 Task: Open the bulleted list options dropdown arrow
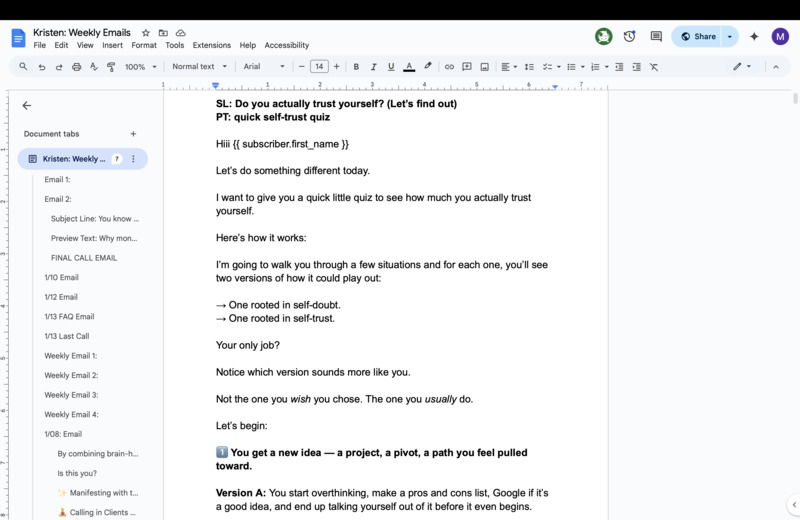click(583, 67)
